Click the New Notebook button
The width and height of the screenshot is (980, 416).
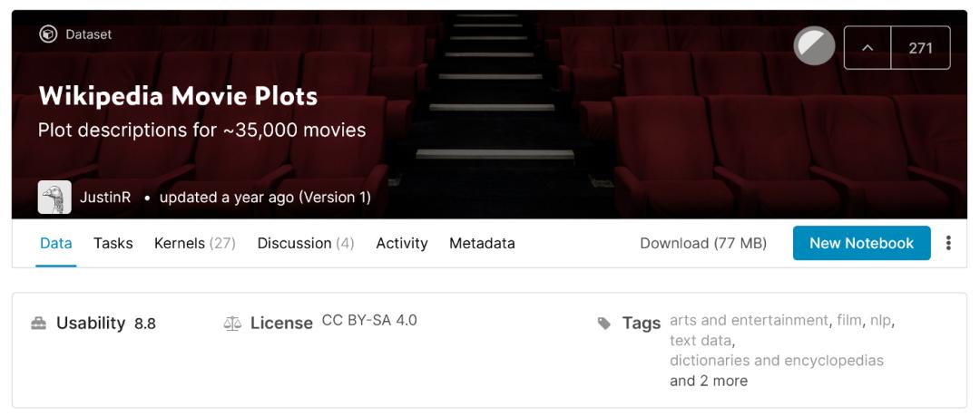tap(861, 243)
